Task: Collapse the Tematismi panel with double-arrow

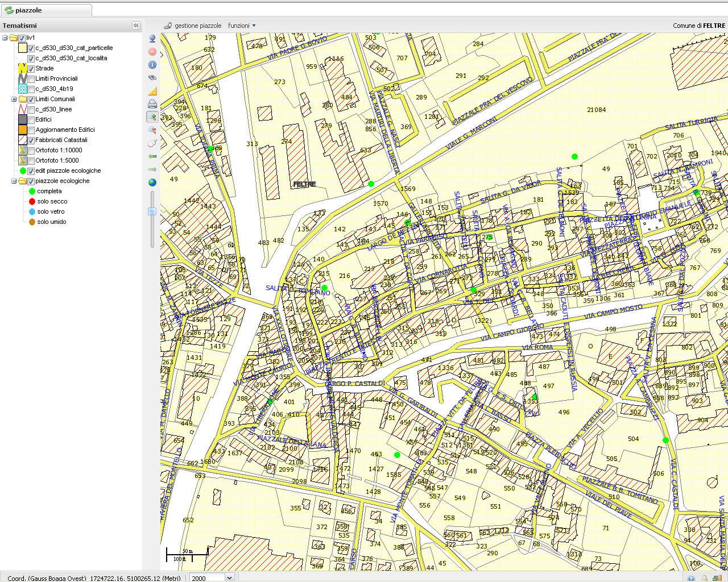Action: [136, 26]
